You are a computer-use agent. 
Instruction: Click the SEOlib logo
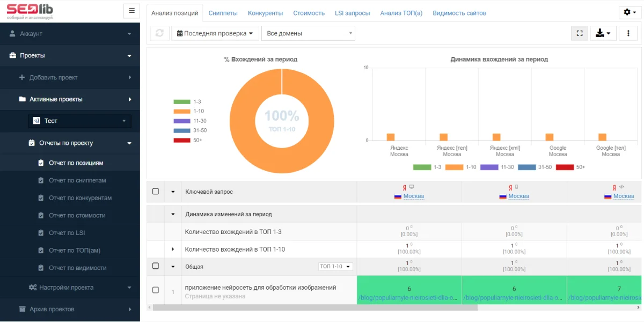click(30, 11)
